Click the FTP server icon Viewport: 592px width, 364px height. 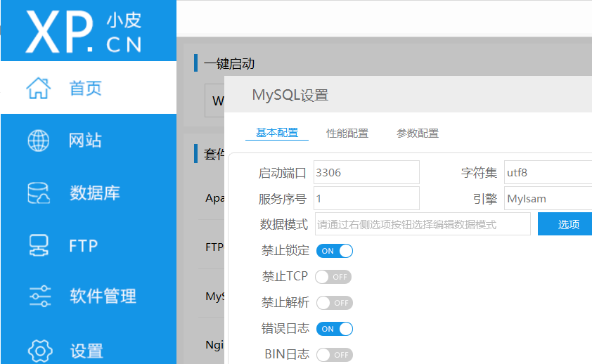(x=39, y=245)
